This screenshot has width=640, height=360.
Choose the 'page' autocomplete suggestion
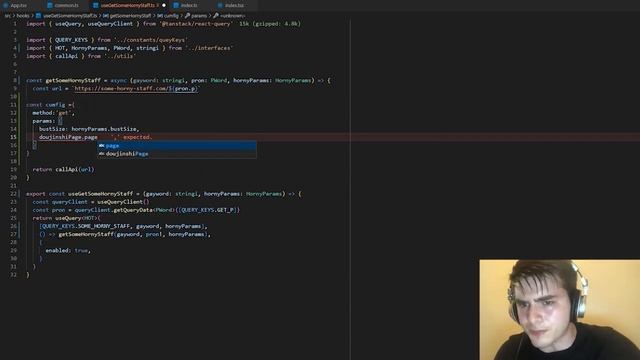coord(177,145)
